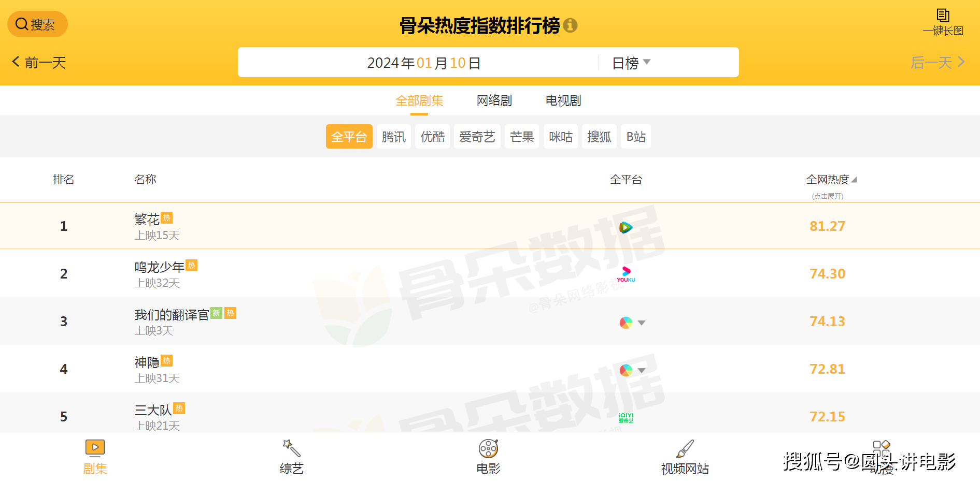This screenshot has height=482, width=980.
Task: Switch to the 视频网站 bottom tab
Action: pos(685,457)
